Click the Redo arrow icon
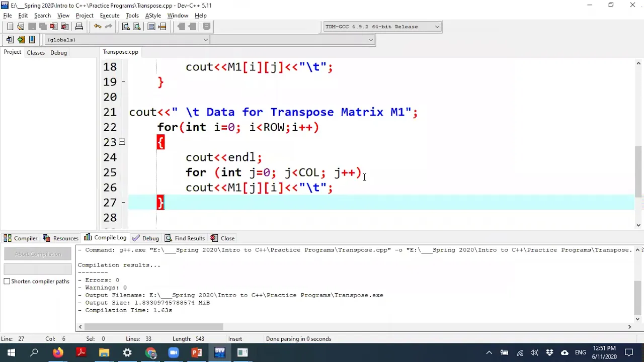Screen dimensions: 644x362 pyautogui.click(x=108, y=27)
